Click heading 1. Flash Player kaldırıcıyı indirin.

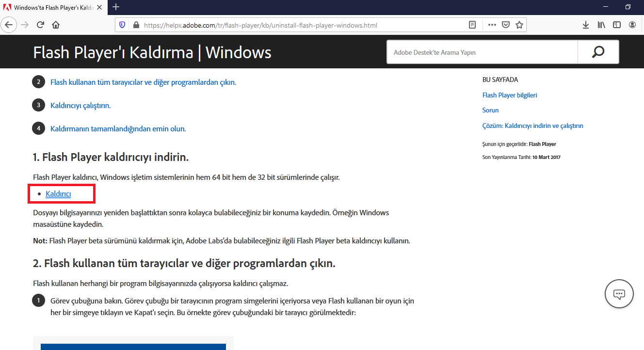pyautogui.click(x=111, y=157)
